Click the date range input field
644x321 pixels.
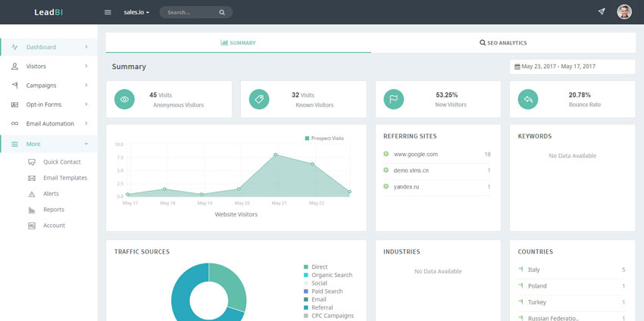click(573, 67)
